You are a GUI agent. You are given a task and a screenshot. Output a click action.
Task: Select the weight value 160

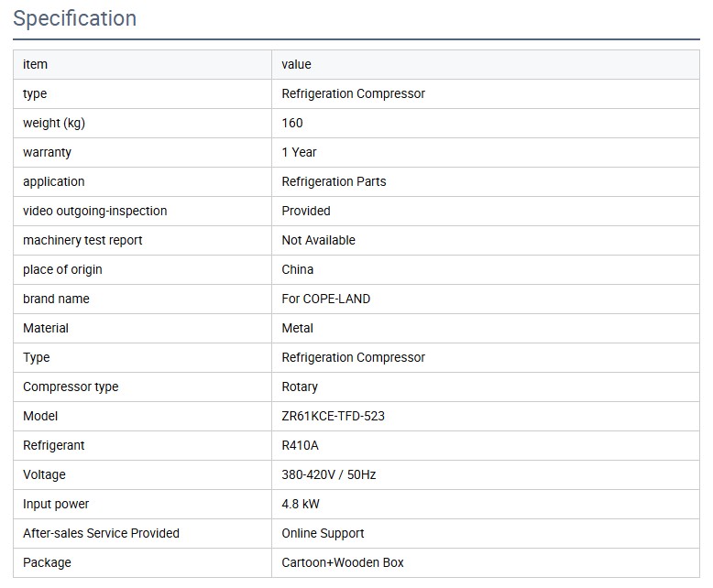coord(292,123)
